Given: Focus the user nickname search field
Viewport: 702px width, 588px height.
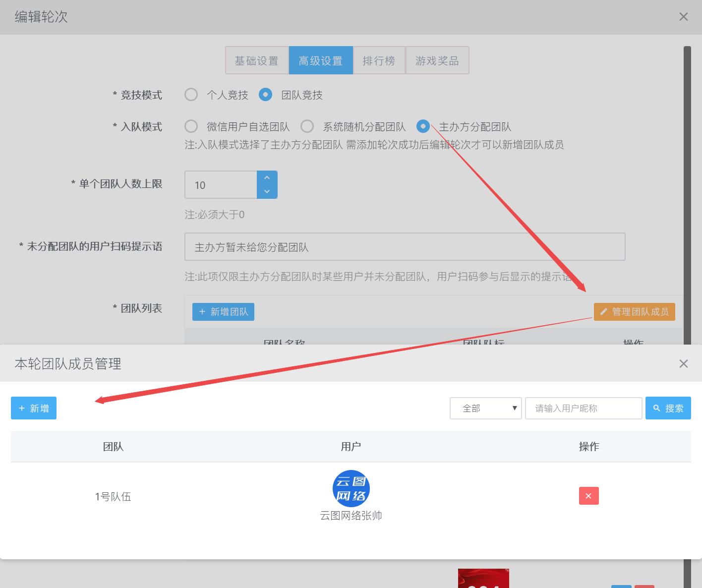Looking at the screenshot, I should pos(584,408).
